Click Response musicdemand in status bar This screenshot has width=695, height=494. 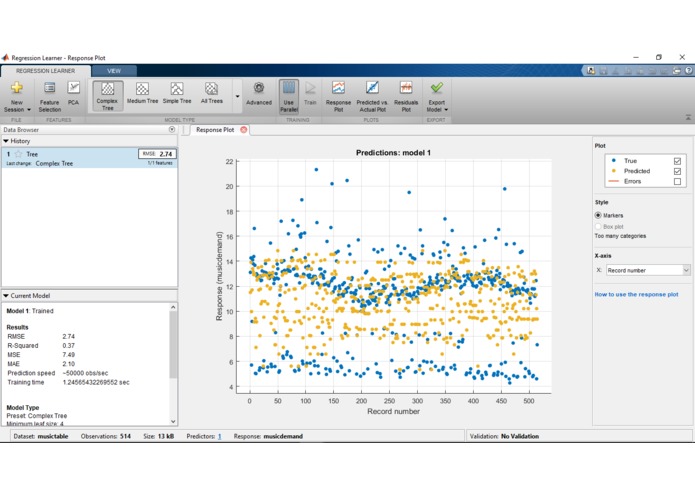268,436
